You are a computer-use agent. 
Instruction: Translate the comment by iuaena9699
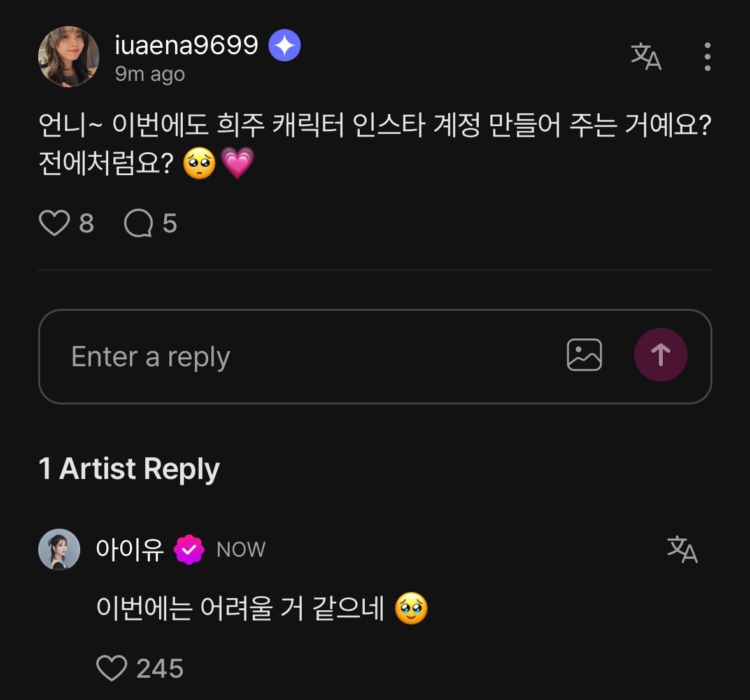coord(646,57)
